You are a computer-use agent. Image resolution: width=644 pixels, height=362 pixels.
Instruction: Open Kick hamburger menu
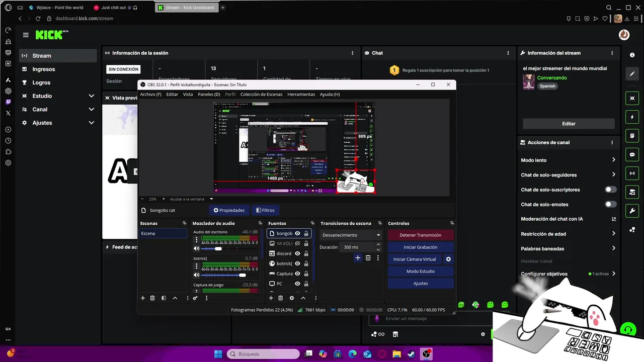26,35
